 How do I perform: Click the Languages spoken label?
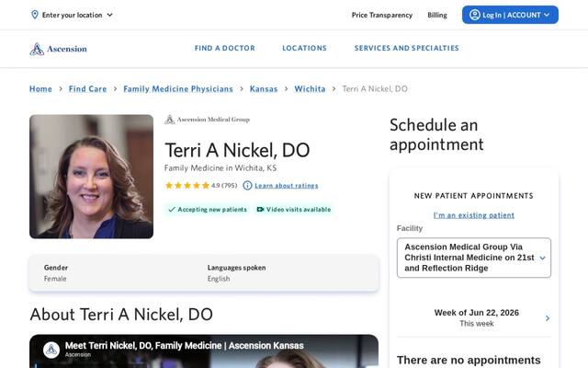tap(237, 268)
